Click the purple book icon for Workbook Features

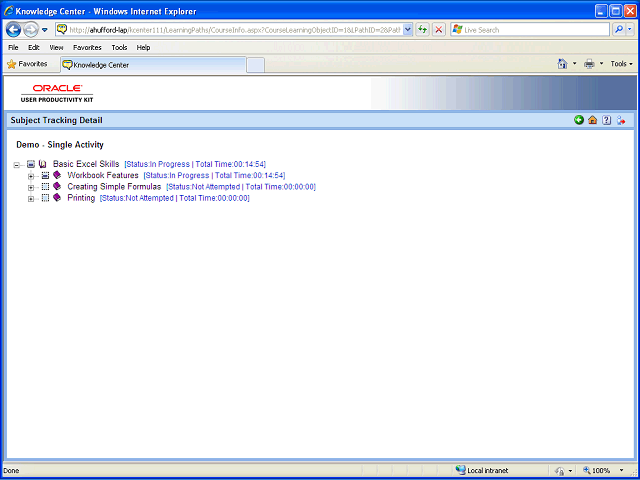coord(57,175)
